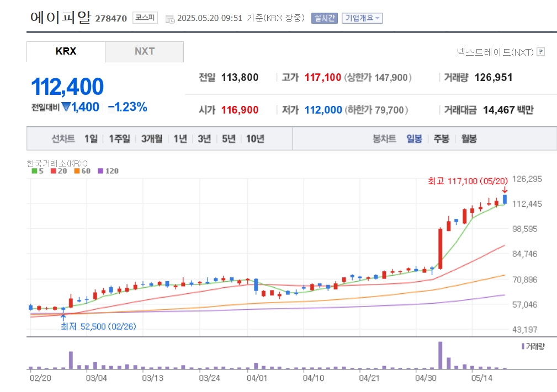557x392 pixels.
Task: Switch candlestick chart to 주봉
Action: 442,139
